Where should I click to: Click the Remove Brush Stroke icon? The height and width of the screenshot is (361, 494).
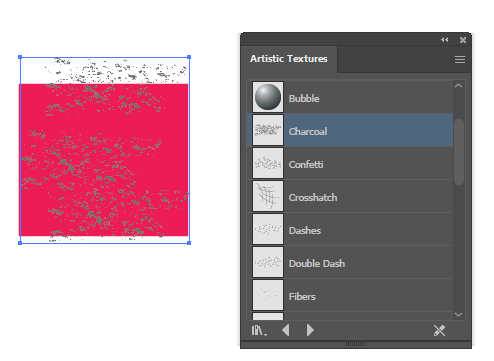[439, 330]
